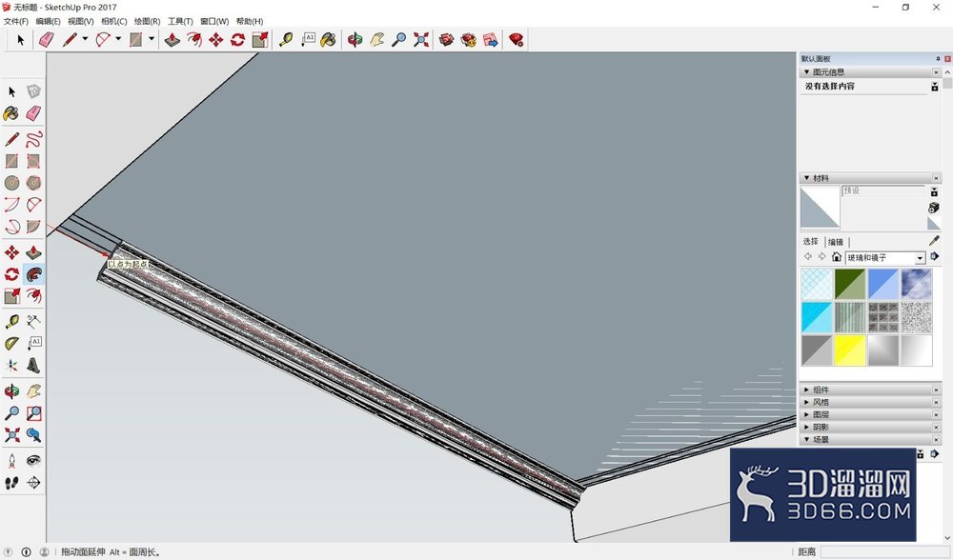953x560 pixels.
Task: Open 3D Warehouse from top toolbar
Action: (x=447, y=40)
